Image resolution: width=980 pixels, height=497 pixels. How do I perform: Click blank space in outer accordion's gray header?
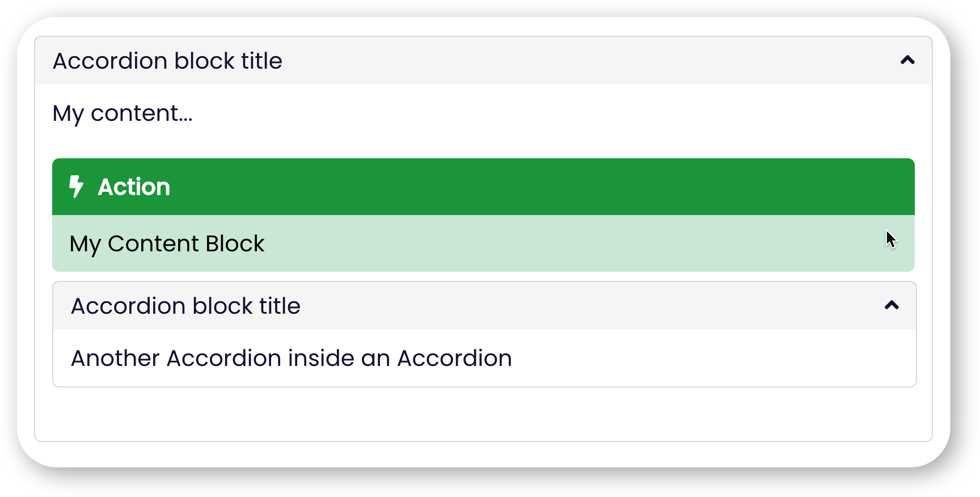[590, 61]
